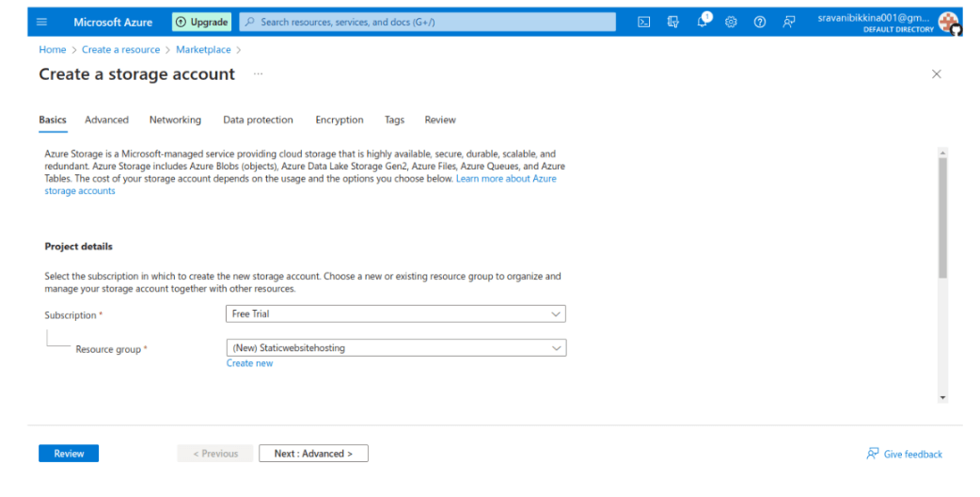980x497 pixels.
Task: Open the Help question mark icon
Action: pyautogui.click(x=759, y=22)
